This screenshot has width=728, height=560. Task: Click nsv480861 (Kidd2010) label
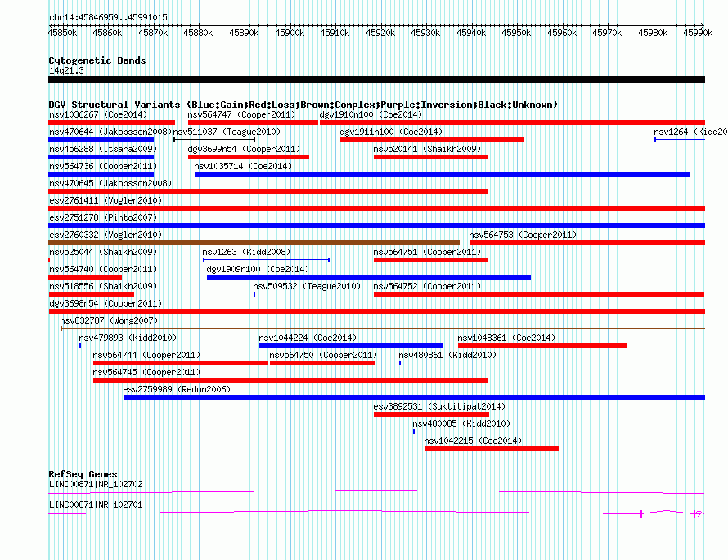pyautogui.click(x=447, y=355)
